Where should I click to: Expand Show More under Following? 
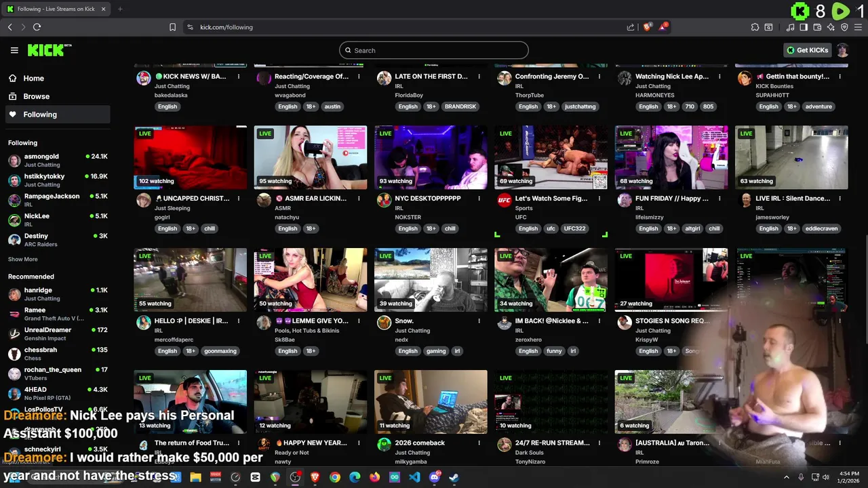22,259
